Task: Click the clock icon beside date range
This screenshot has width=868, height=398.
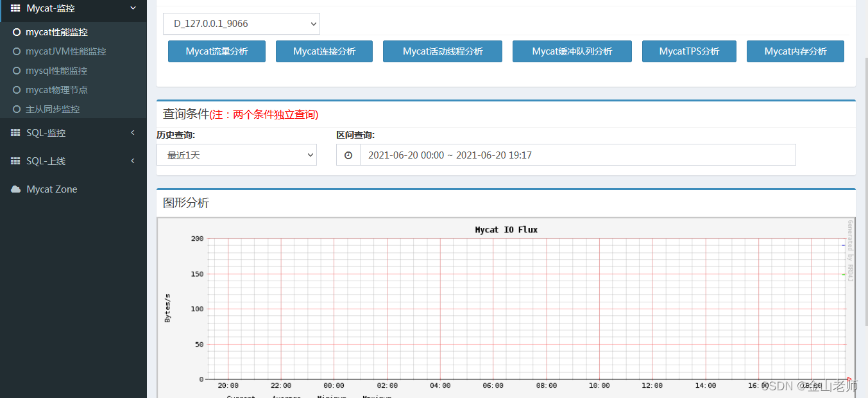Action: coord(348,155)
